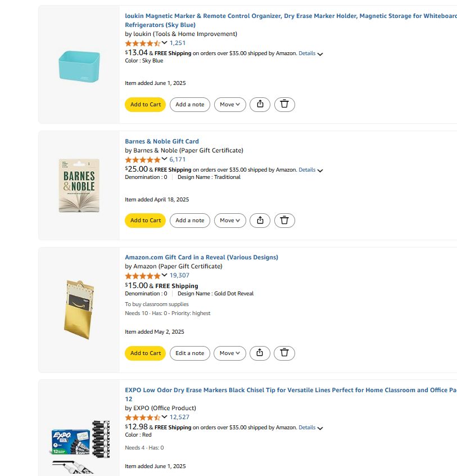Remove the Amazon.com Gift Card with trash icon
The width and height of the screenshot is (457, 476).
pos(284,353)
